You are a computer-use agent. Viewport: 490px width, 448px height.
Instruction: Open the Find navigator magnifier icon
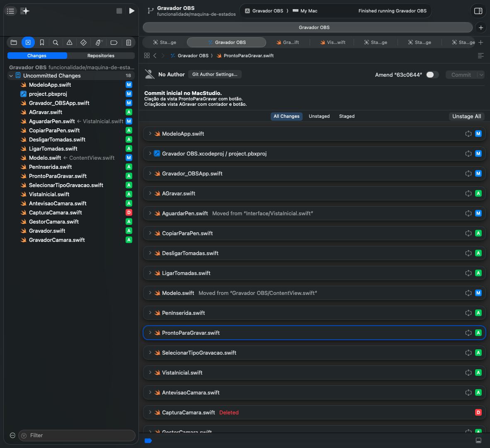tap(56, 42)
